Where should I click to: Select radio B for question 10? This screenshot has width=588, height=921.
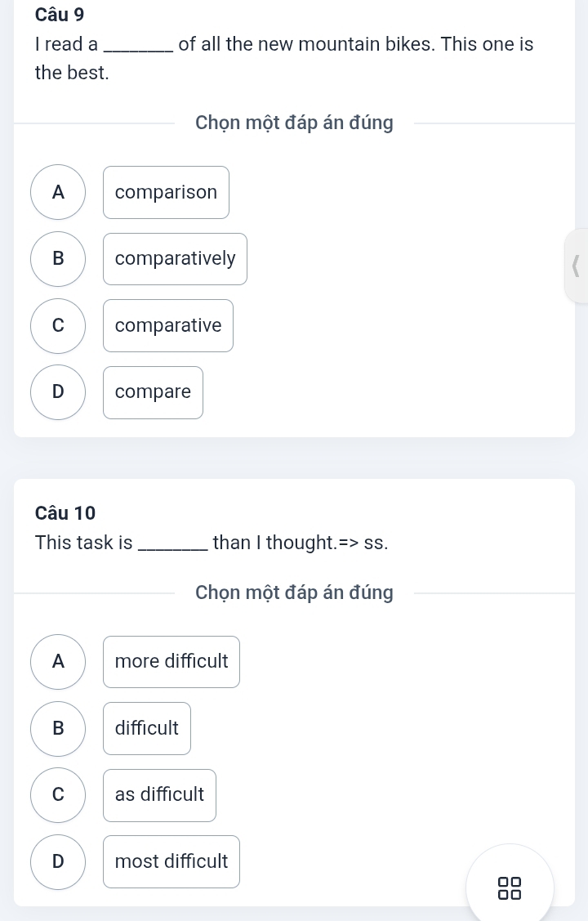click(58, 729)
